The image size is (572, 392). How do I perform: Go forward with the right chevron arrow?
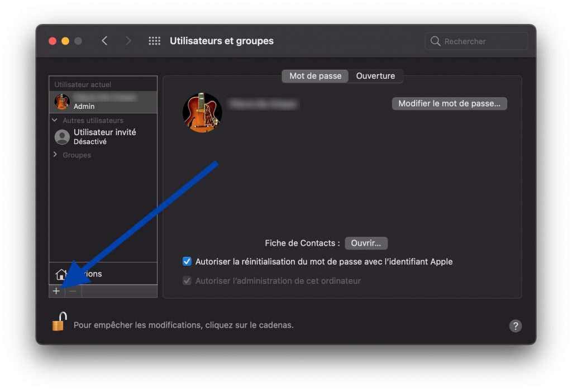128,41
